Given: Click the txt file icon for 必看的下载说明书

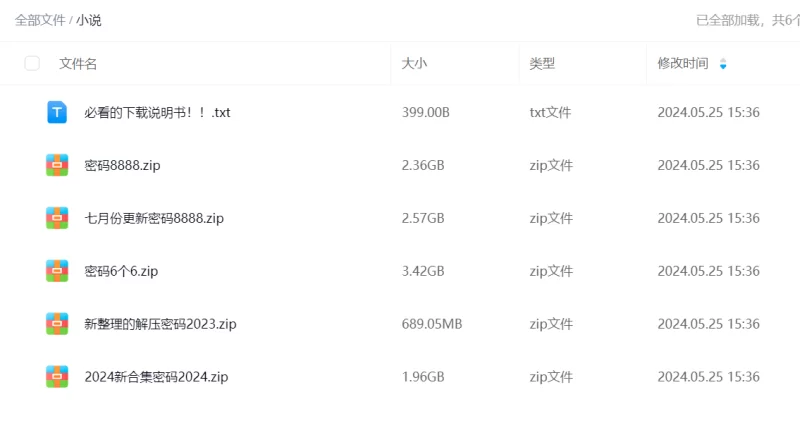Looking at the screenshot, I should tap(57, 112).
